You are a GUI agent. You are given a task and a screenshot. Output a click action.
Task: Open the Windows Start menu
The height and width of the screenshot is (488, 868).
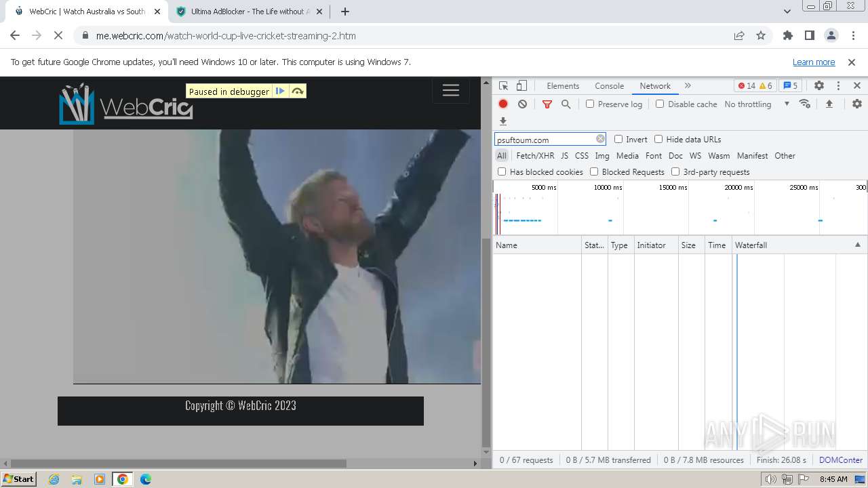pyautogui.click(x=19, y=479)
